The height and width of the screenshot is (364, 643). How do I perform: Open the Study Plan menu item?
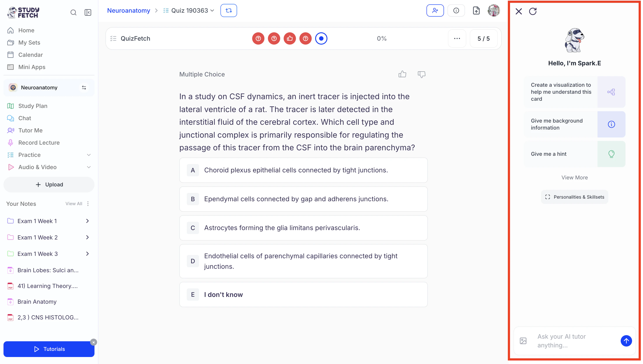[33, 106]
